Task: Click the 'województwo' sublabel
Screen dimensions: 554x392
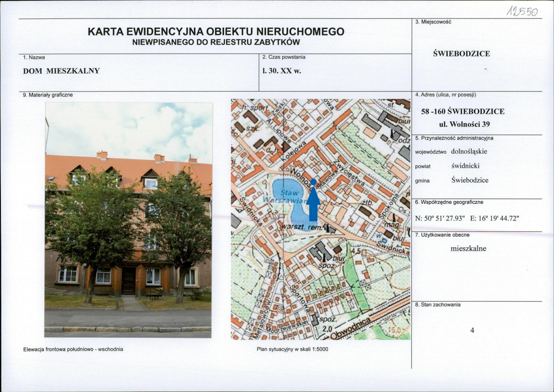Action: click(430, 153)
